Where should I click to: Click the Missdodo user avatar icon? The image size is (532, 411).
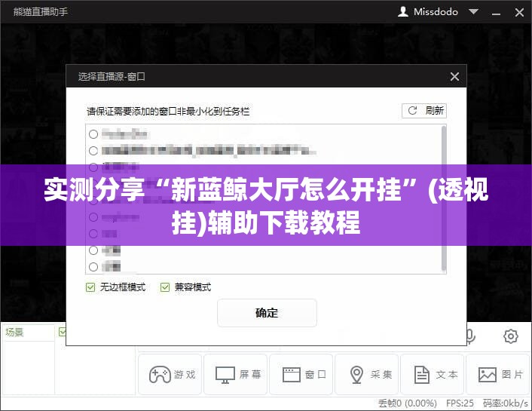click(x=402, y=12)
